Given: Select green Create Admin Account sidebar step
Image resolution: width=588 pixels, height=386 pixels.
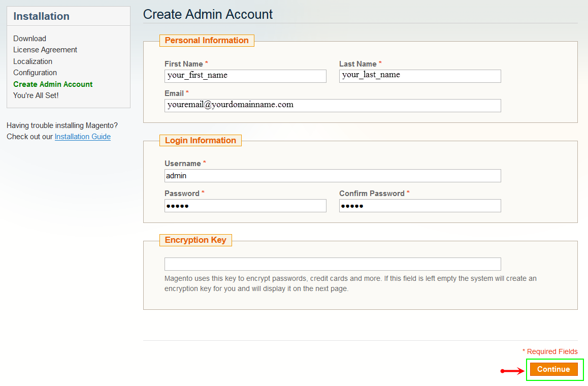Looking at the screenshot, I should tap(53, 84).
